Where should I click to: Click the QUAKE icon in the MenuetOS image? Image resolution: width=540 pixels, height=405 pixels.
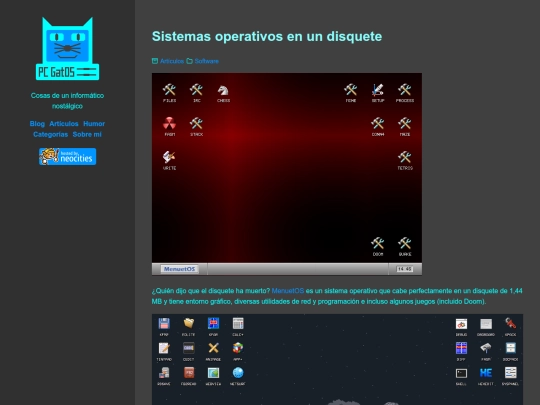click(x=405, y=246)
